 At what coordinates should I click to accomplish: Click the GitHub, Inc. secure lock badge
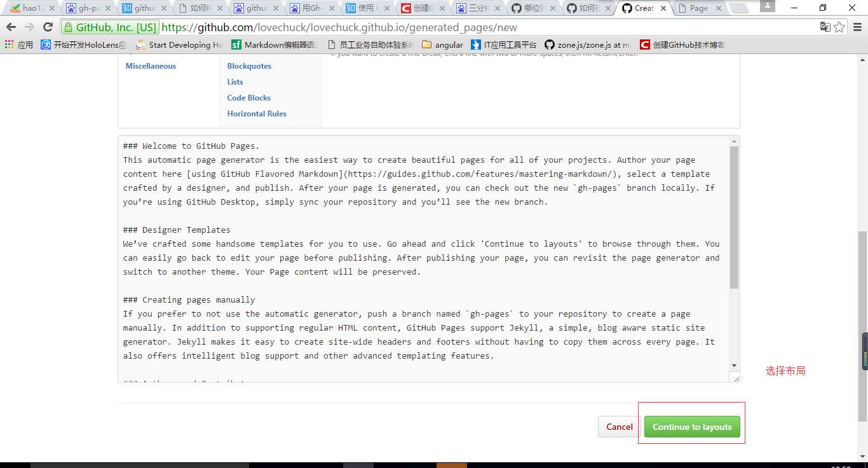click(x=111, y=27)
